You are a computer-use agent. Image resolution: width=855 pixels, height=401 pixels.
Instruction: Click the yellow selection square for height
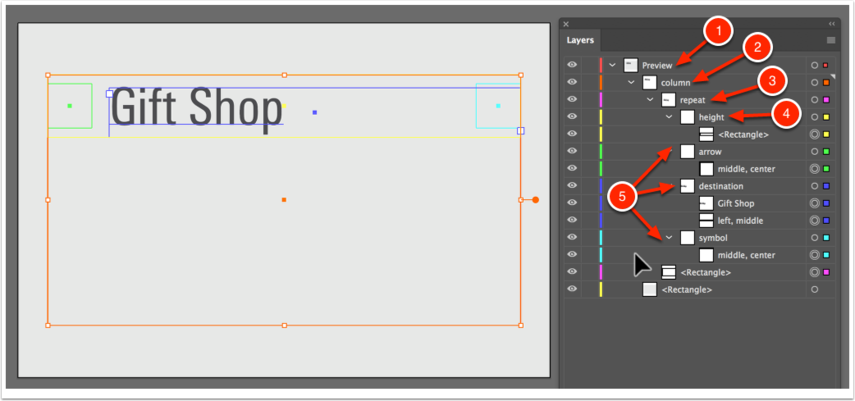pos(826,117)
